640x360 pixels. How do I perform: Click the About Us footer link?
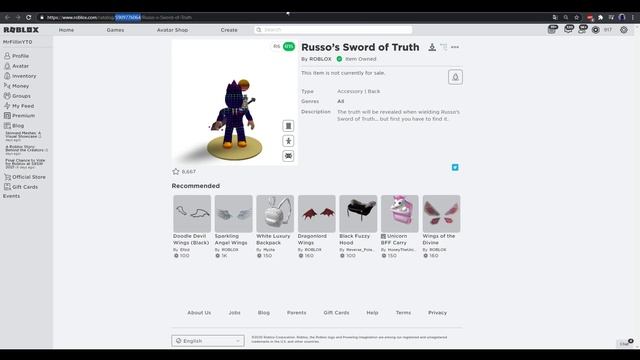(x=199, y=313)
